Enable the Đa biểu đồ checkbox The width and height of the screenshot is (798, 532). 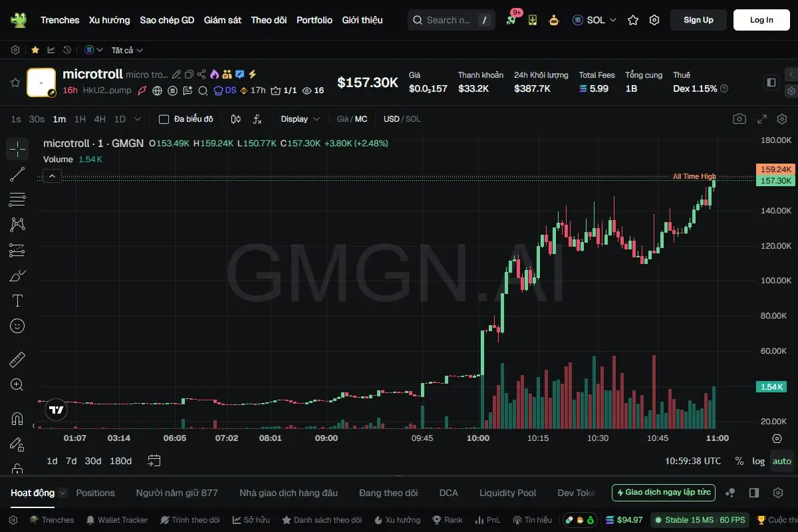pos(164,119)
